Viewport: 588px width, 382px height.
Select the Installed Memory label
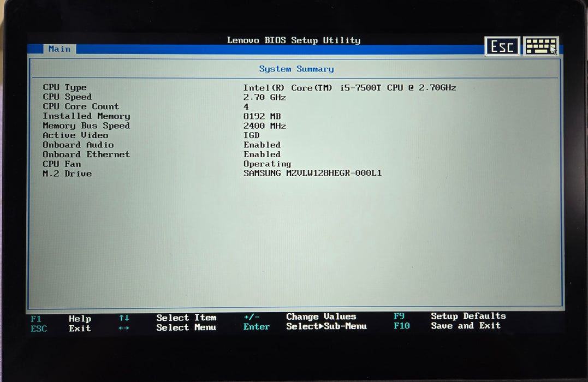point(86,116)
